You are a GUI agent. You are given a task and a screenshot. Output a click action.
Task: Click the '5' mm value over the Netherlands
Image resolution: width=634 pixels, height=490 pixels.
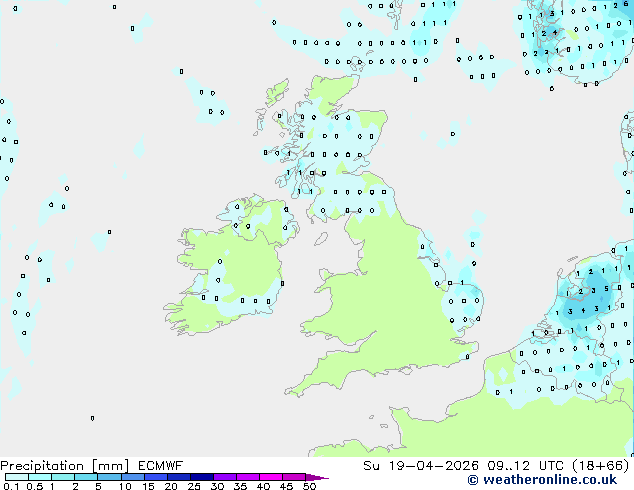tap(606, 289)
